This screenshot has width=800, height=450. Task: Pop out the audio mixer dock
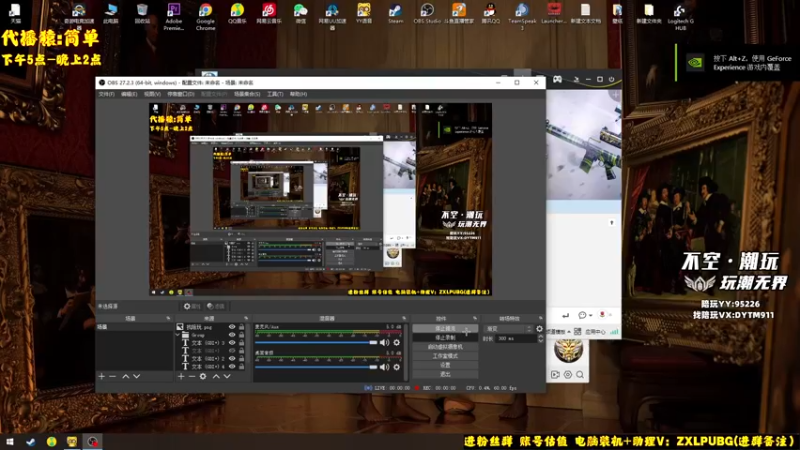tap(404, 318)
